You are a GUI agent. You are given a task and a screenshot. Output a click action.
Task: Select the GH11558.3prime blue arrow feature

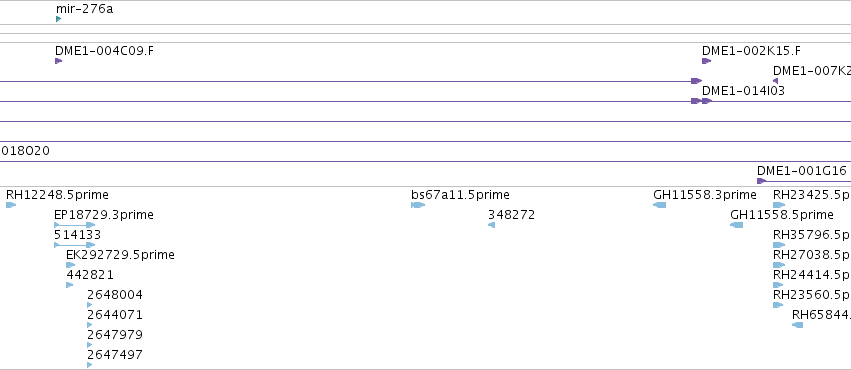click(x=659, y=205)
